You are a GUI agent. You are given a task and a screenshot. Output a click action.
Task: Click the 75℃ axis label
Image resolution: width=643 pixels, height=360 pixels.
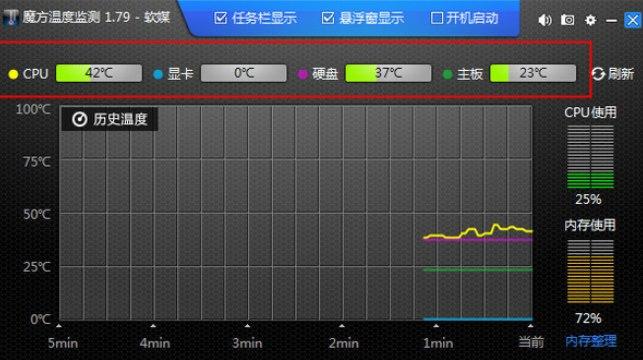37,162
